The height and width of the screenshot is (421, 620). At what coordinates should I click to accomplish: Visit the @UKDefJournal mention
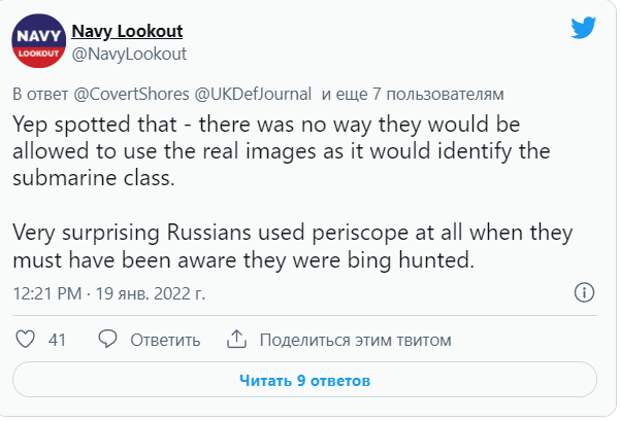[253, 94]
